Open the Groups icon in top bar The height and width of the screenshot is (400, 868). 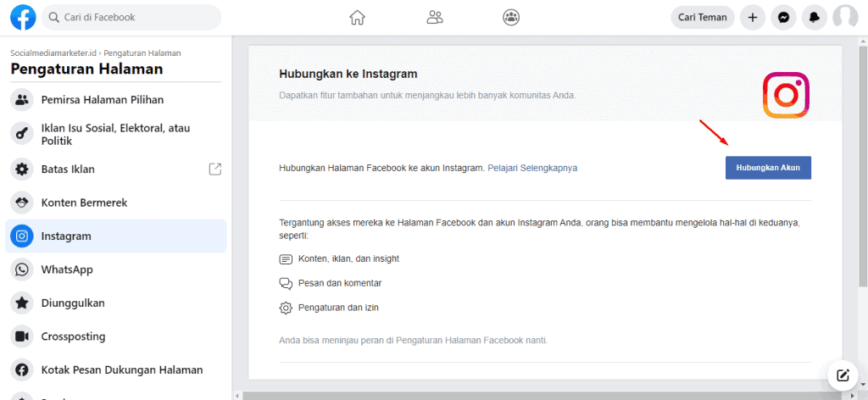tap(511, 17)
